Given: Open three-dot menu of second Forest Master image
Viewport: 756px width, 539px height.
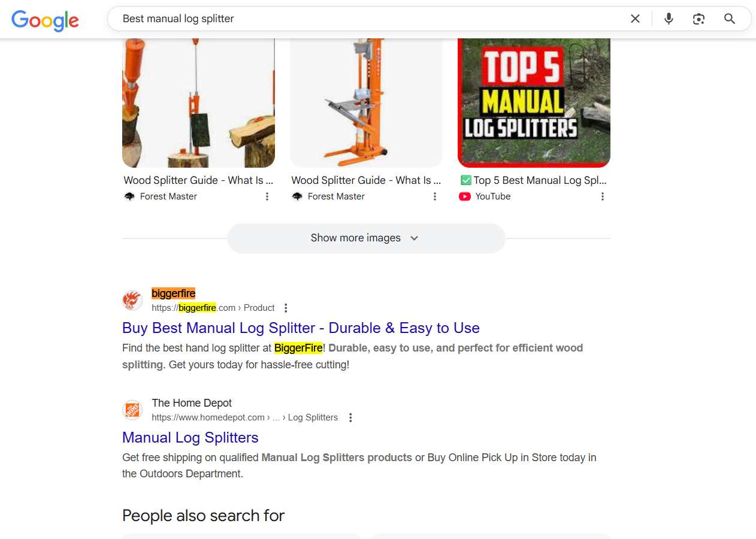Looking at the screenshot, I should point(434,196).
